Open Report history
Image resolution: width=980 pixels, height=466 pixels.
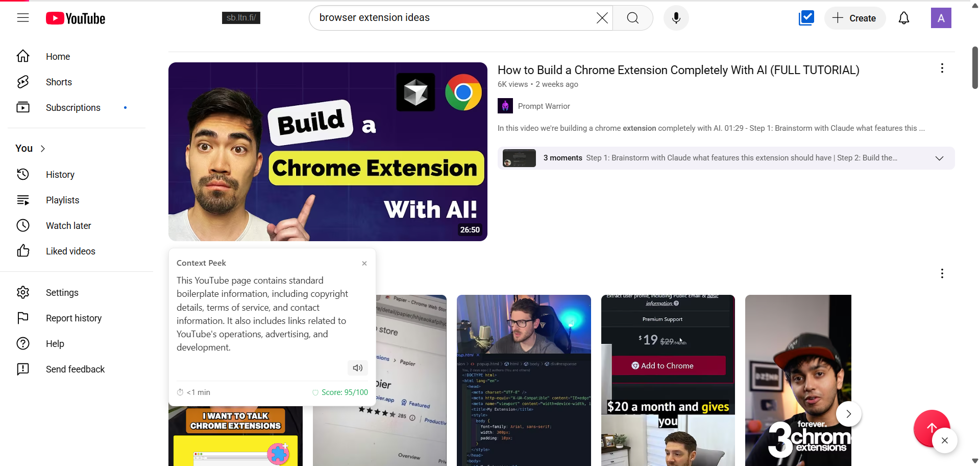77,318
